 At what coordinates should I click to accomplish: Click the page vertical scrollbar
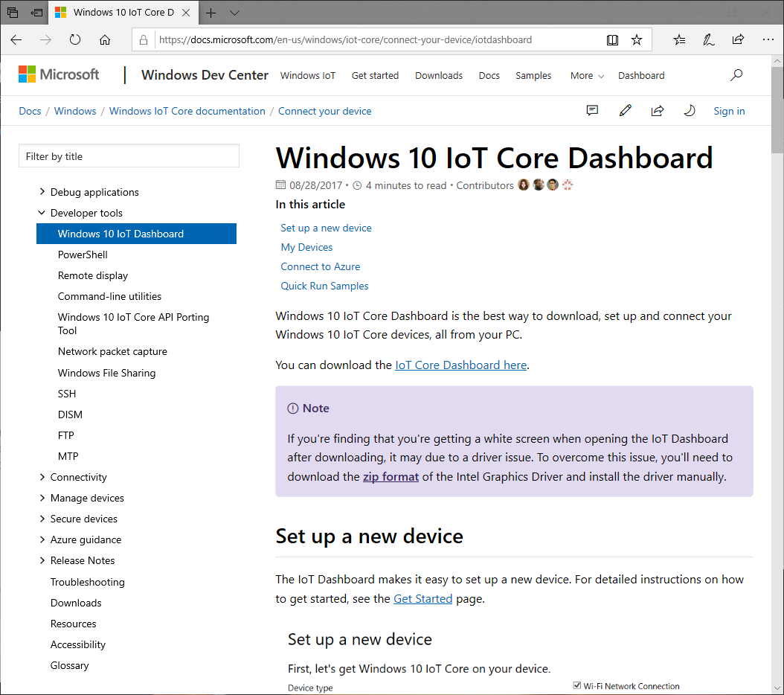tap(777, 372)
